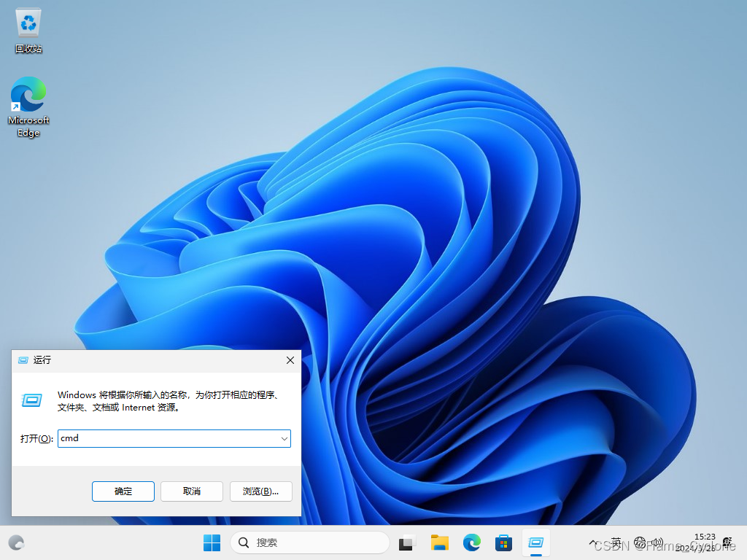Image resolution: width=747 pixels, height=560 pixels.
Task: Open Microsoft Store from the taskbar
Action: pyautogui.click(x=503, y=542)
